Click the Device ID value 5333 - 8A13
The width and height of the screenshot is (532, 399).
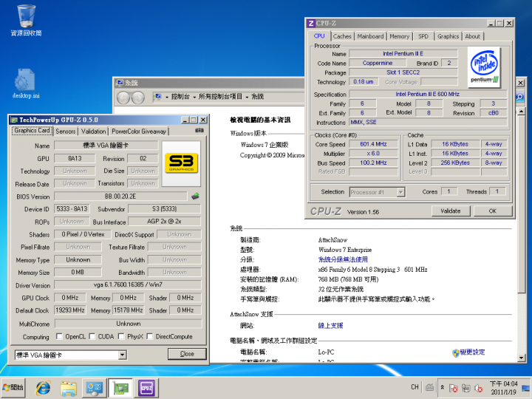pos(72,208)
